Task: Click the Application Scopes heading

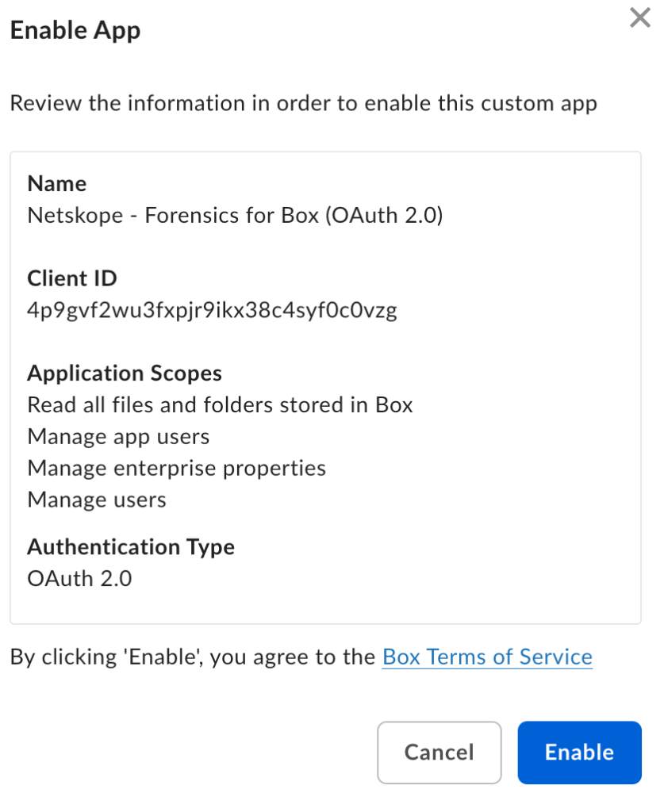Action: (125, 373)
